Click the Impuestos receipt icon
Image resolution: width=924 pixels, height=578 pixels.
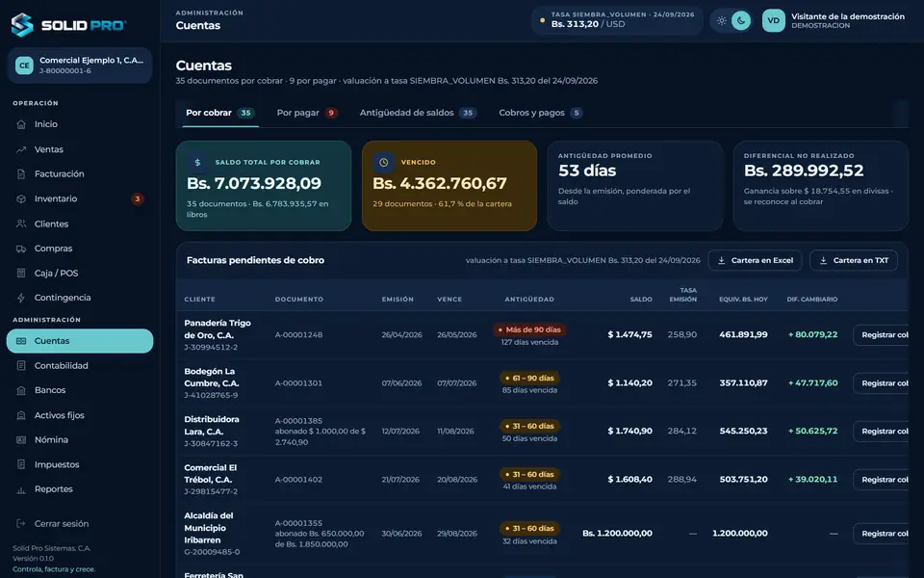click(x=21, y=464)
